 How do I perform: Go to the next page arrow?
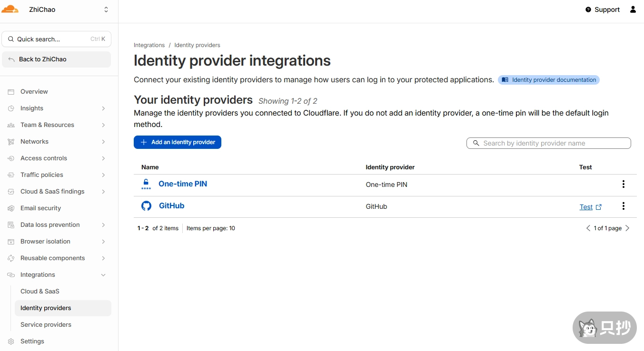coord(627,228)
